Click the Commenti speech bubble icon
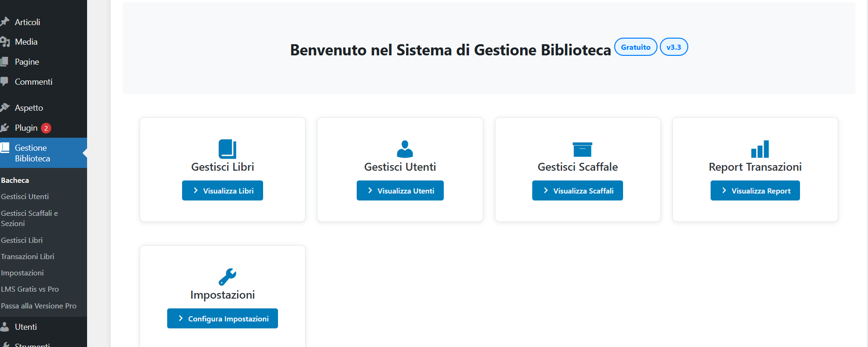Image resolution: width=868 pixels, height=347 pixels. pos(5,81)
